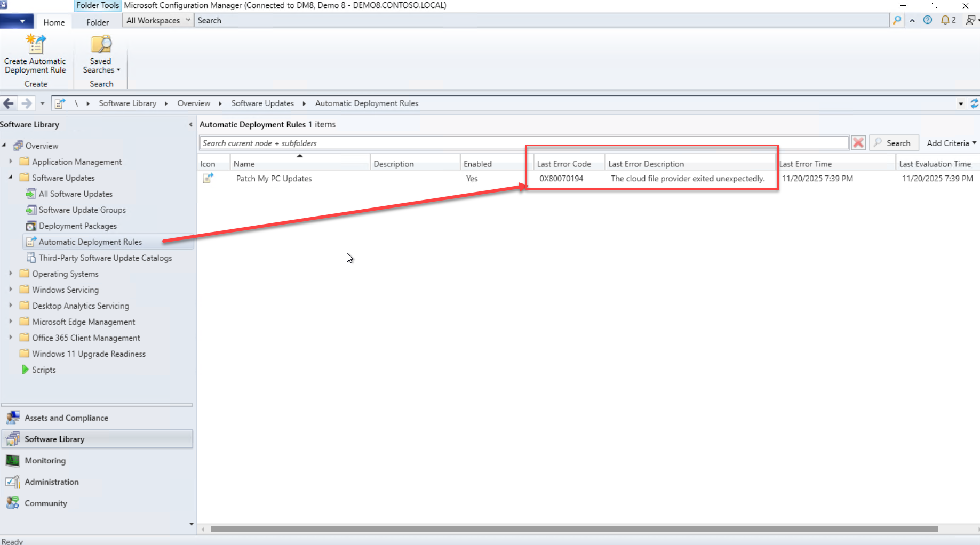Viewport: 980px width, 545px height.
Task: Collapse the Software Updates folder
Action: 11,178
